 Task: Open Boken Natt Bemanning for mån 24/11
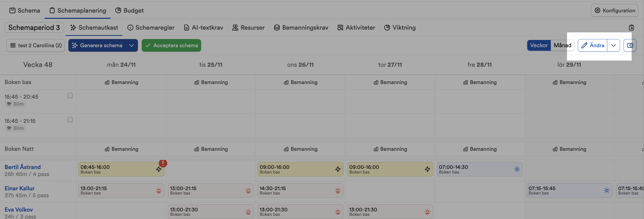[x=121, y=149]
